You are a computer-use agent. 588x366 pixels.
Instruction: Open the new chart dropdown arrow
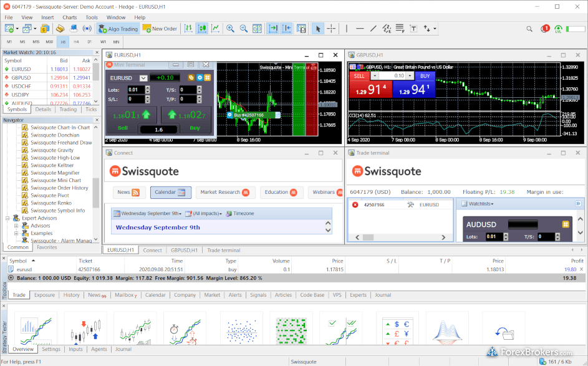point(17,29)
